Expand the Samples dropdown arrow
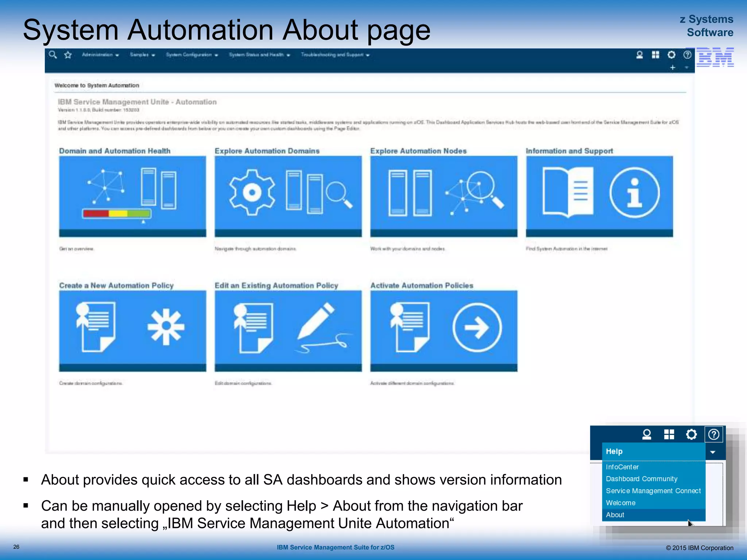747x560 pixels. 153,55
